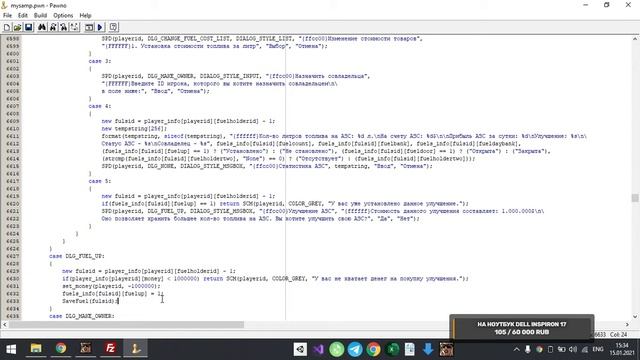Click the vertical scrollbar down arrow

(635, 316)
